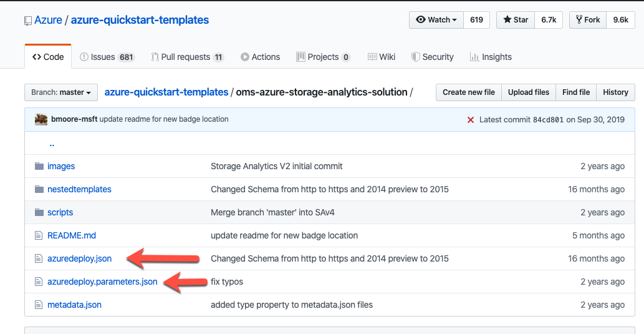Navigate to parent directory via '..' link
The image size is (644, 334).
[52, 144]
